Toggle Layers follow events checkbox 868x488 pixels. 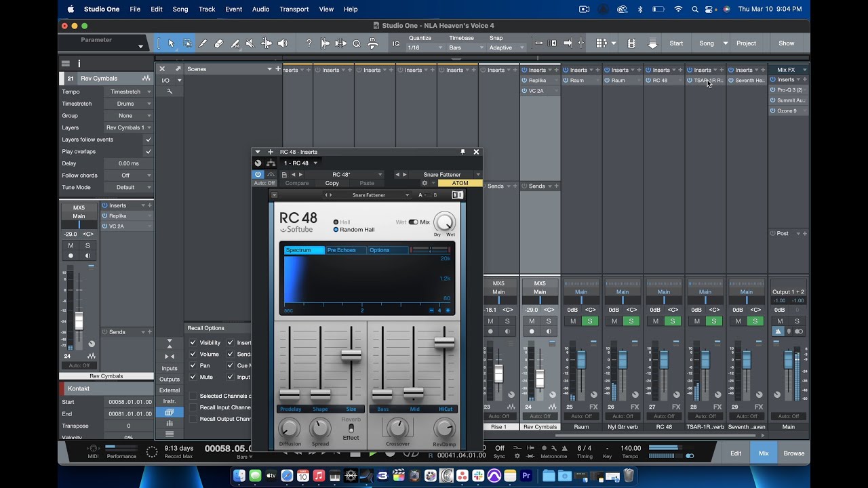point(149,140)
